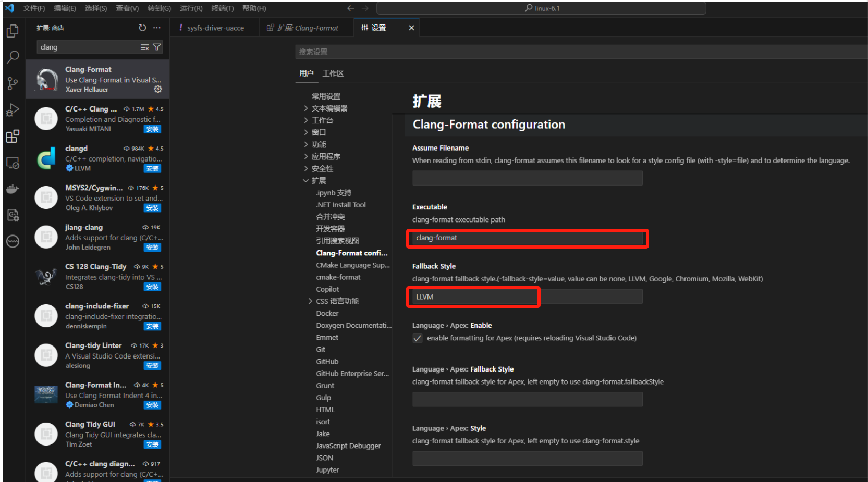This screenshot has width=868, height=482.
Task: Open the Clang-Format extension manage gear
Action: (158, 89)
